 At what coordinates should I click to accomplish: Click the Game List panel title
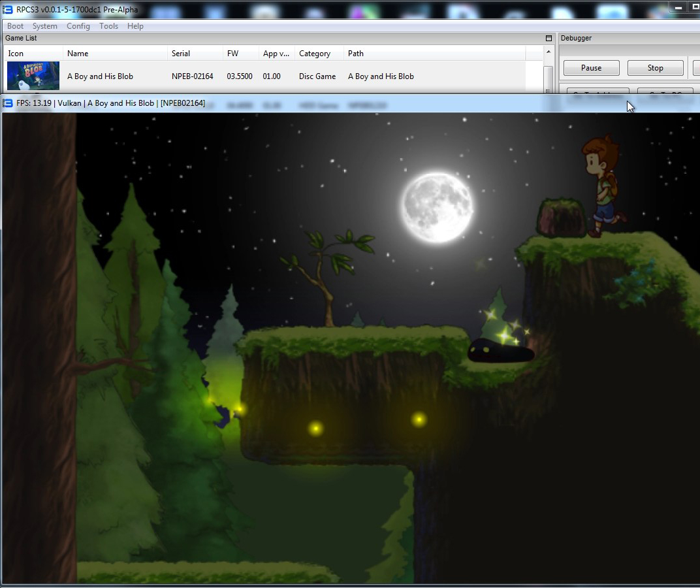point(21,38)
